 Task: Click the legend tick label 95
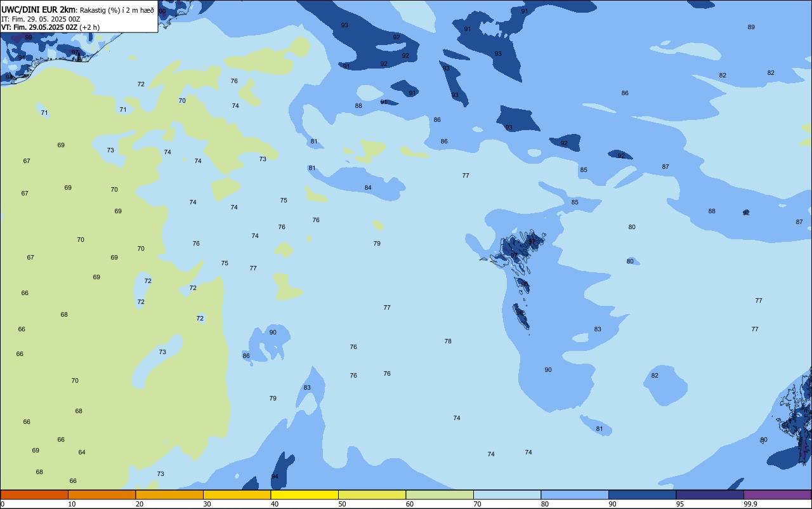click(680, 504)
